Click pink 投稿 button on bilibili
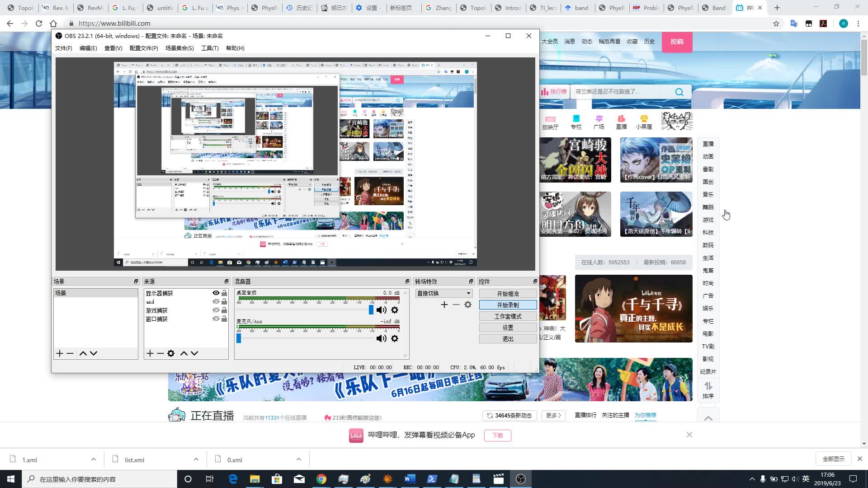Screen dimensions: 868x488 tap(677, 42)
